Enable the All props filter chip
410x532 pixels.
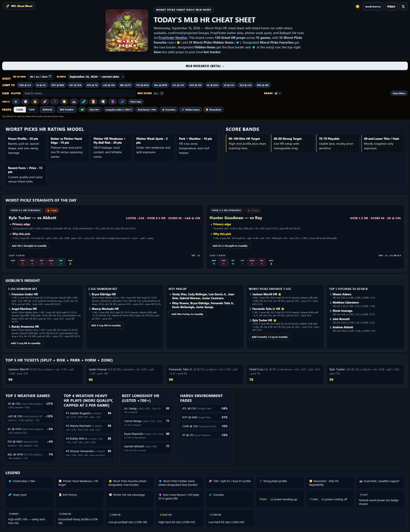tap(82, 110)
